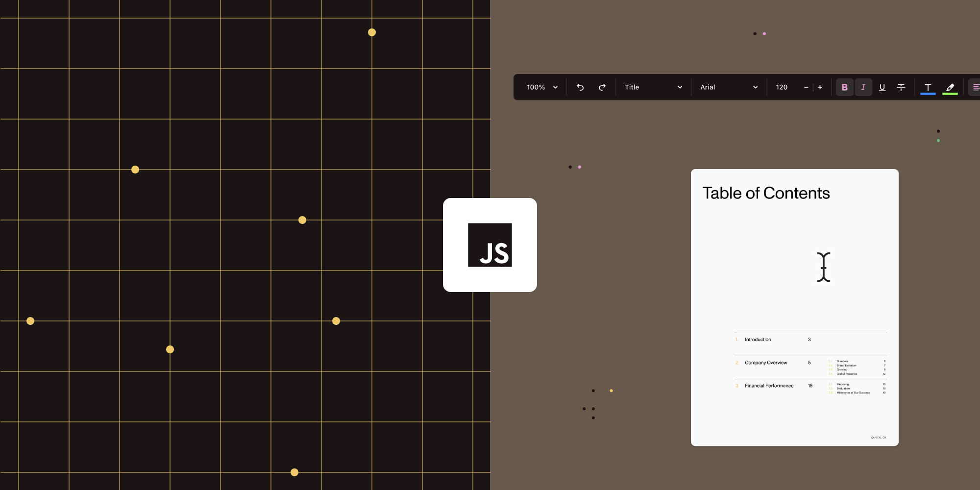Jump to the Introduction chapter entry
The height and width of the screenshot is (490, 980).
757,340
